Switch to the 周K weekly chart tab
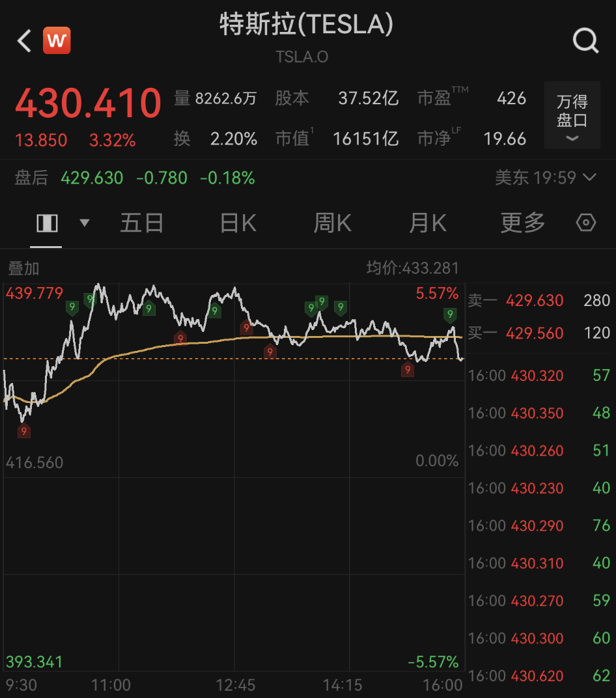The height and width of the screenshot is (698, 616). 331,222
